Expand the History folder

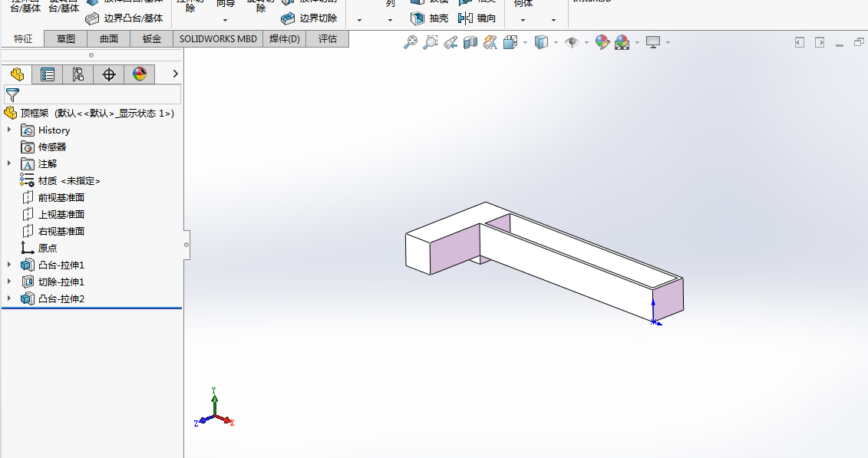pos(9,130)
